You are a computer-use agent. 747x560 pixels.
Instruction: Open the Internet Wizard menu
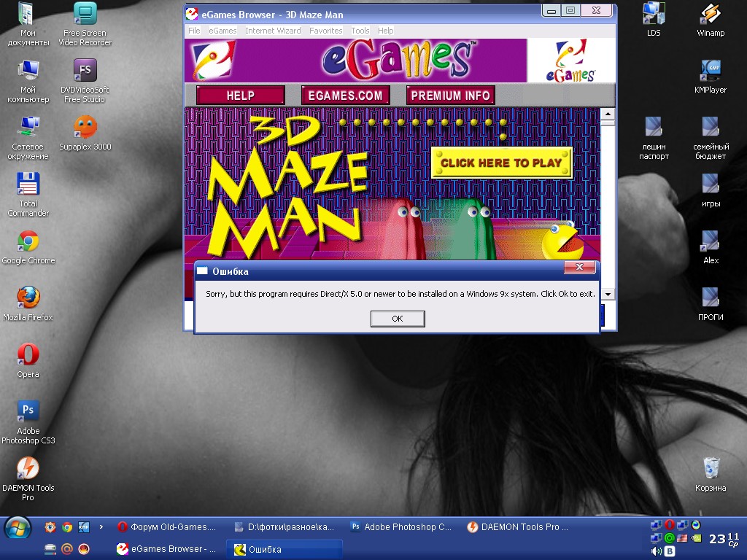click(273, 31)
